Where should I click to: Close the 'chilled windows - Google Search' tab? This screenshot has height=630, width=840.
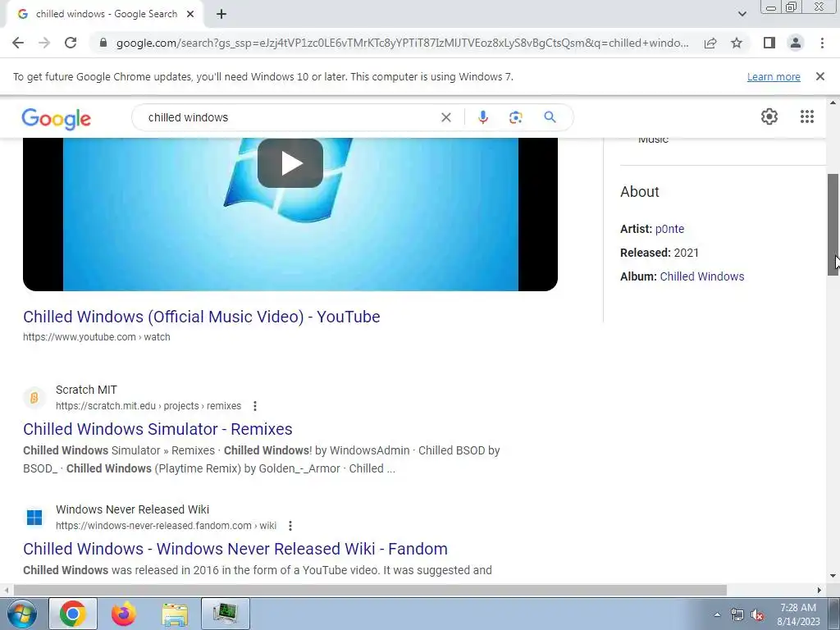[190, 15]
